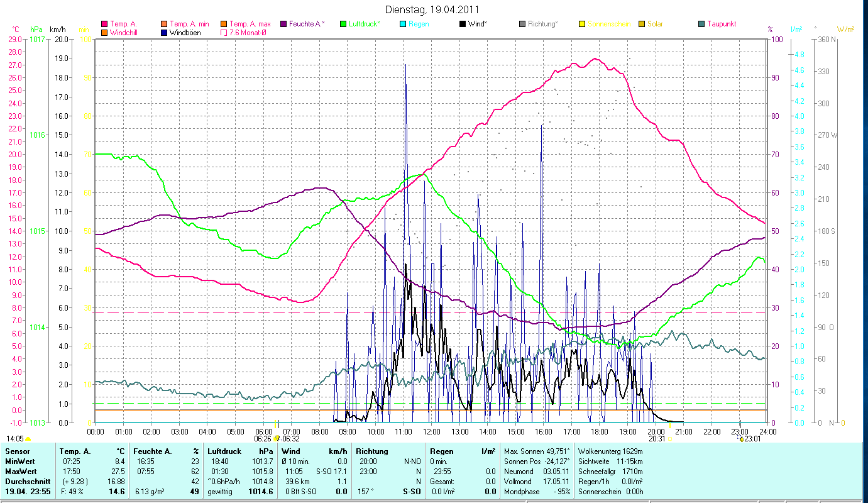The image size is (868, 503).
Task: Click the Solar legend label
Action: [x=656, y=25]
